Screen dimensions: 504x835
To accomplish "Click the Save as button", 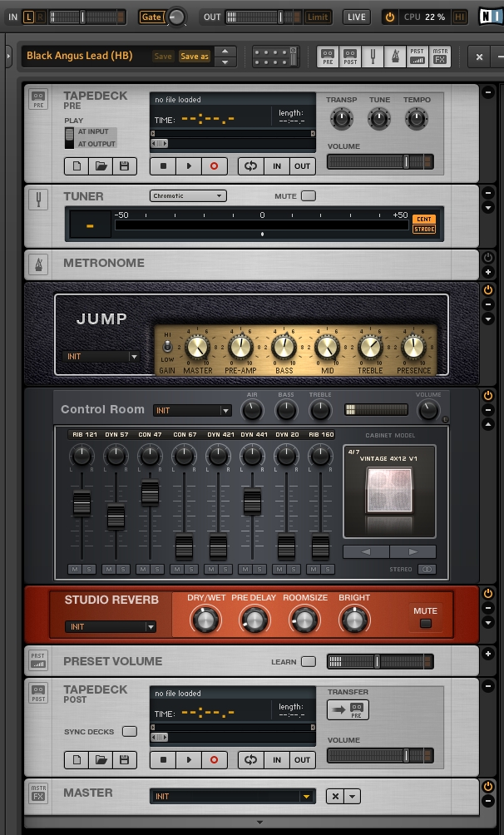I will pyautogui.click(x=195, y=57).
